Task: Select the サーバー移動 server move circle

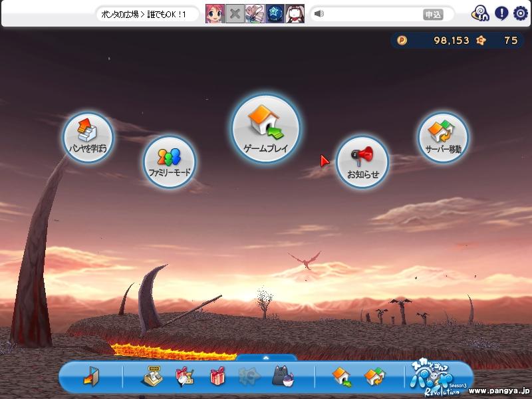Action: [443, 138]
